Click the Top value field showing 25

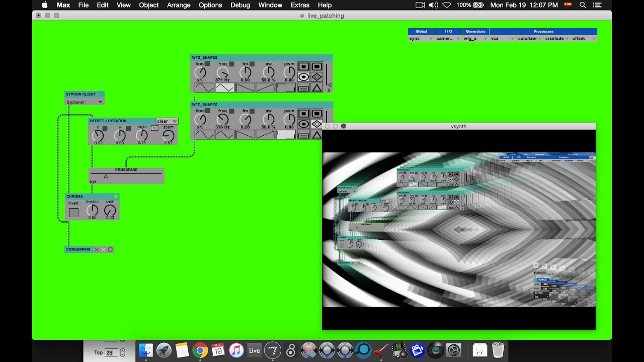pyautogui.click(x=112, y=353)
